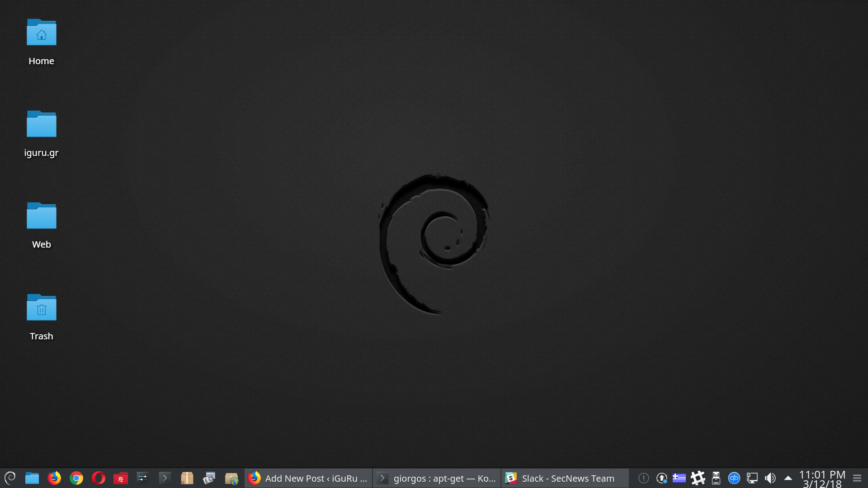This screenshot has height=488, width=868.
Task: Expand hidden system tray icons arrow
Action: click(788, 478)
